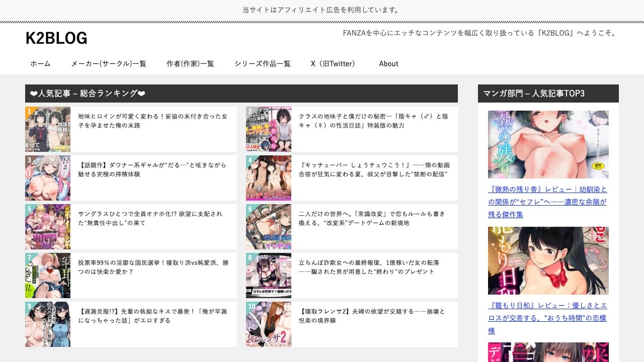Open シリーズ作品一覧 menu item
This screenshot has height=362, width=644.
click(263, 64)
